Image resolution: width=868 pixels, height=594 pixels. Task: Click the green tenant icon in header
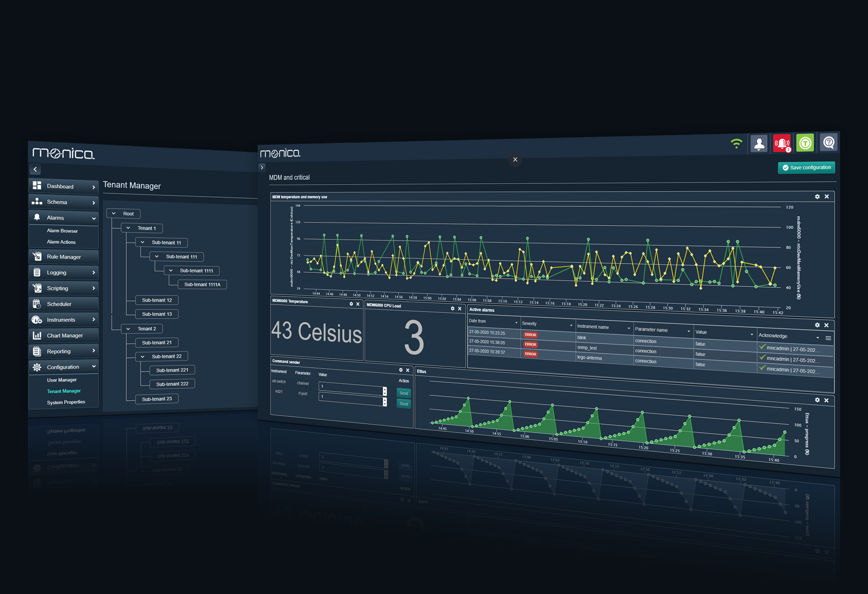coord(805,143)
